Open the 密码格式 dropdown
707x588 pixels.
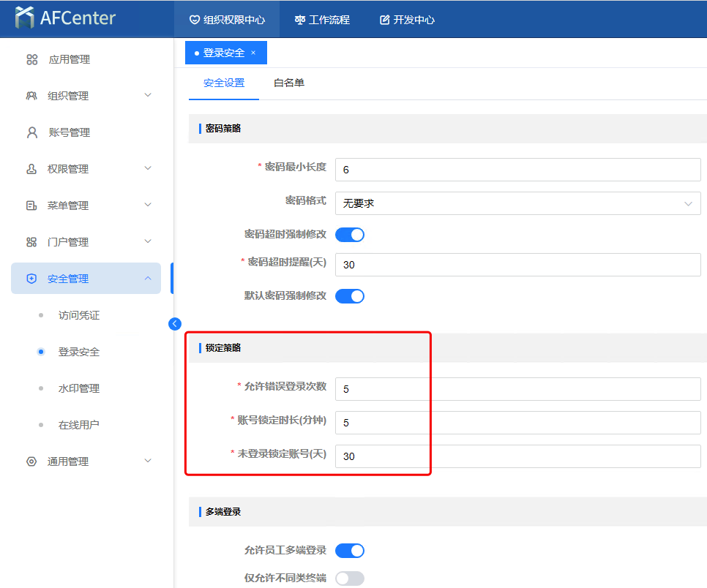point(517,203)
